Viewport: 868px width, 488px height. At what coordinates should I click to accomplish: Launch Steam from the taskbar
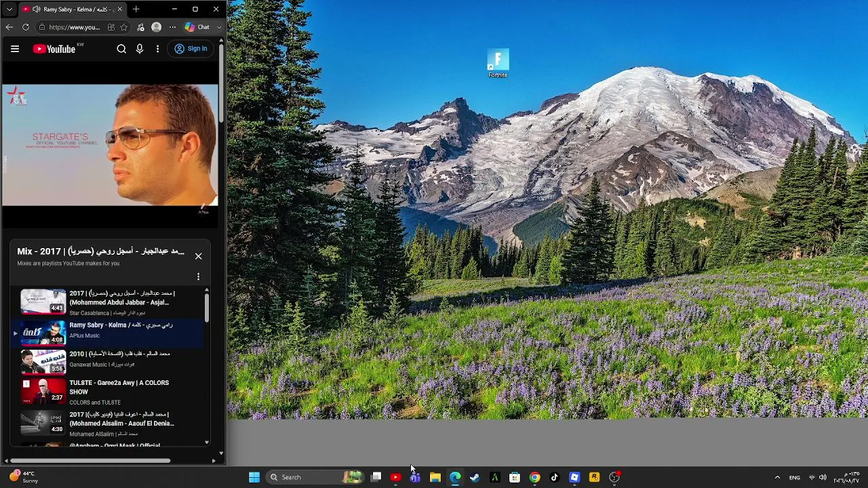point(475,477)
